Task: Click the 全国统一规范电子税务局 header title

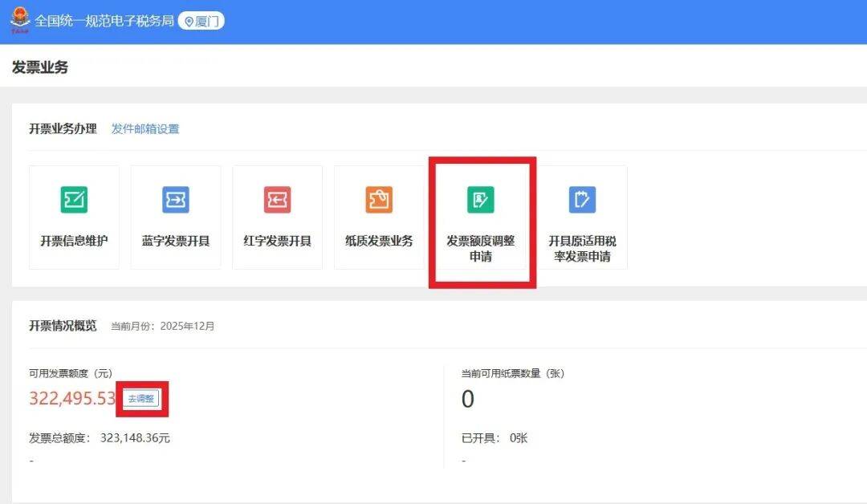Action: 104,21
